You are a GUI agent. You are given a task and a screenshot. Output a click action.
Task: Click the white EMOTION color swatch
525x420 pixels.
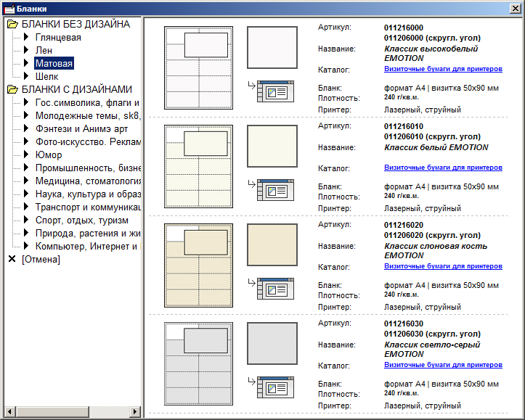tap(272, 146)
